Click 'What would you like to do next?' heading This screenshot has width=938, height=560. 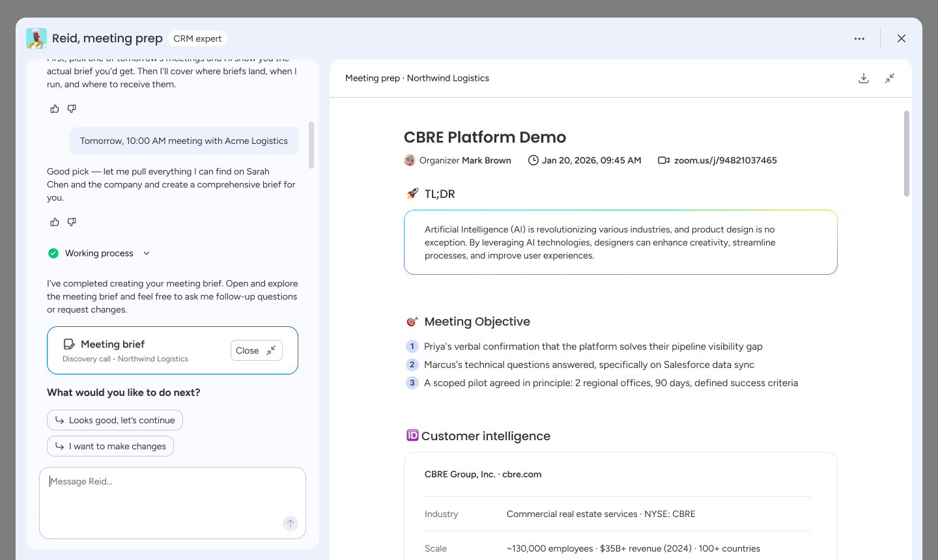coord(124,393)
